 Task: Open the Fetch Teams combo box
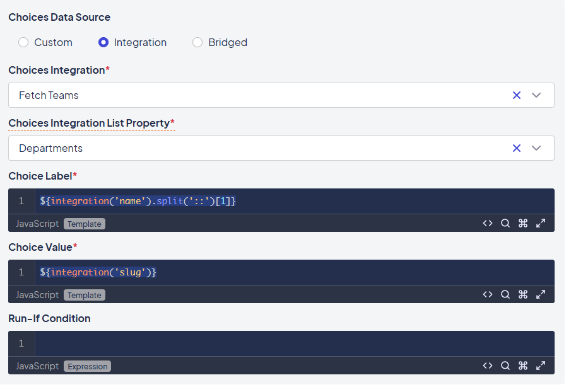[x=281, y=95]
